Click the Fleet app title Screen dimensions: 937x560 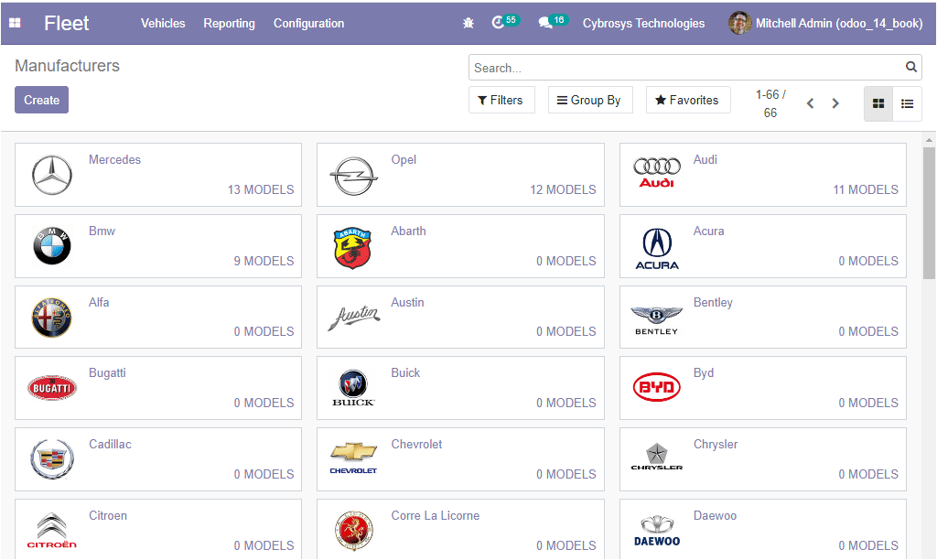(x=66, y=23)
